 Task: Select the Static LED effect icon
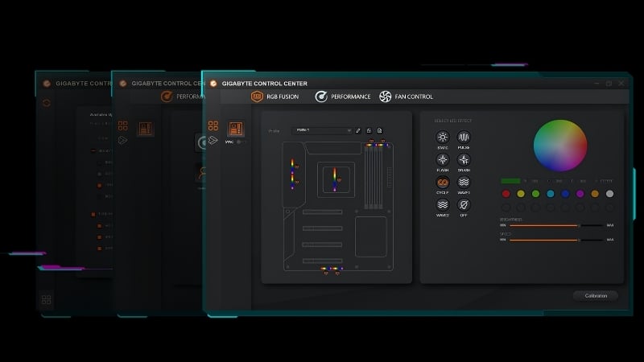[x=442, y=137]
